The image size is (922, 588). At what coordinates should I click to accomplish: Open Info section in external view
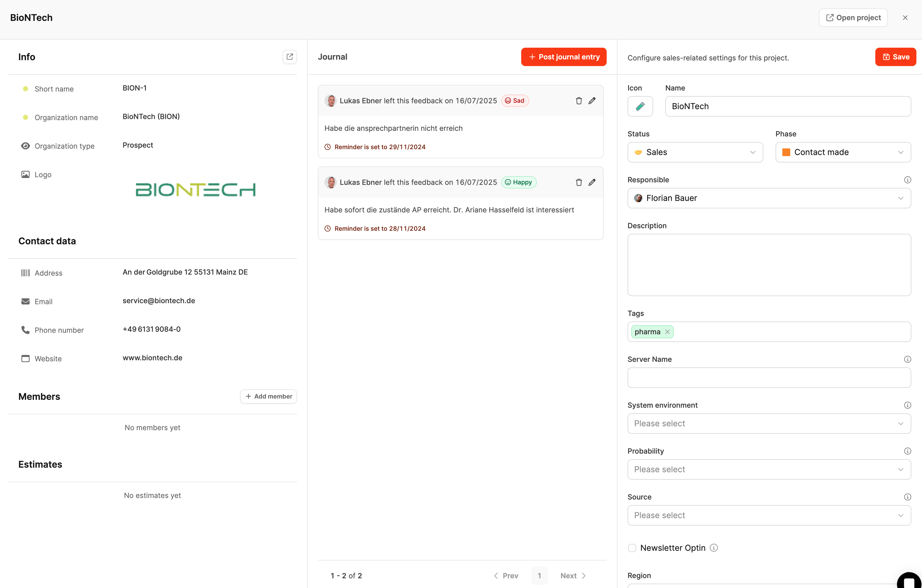[290, 57]
